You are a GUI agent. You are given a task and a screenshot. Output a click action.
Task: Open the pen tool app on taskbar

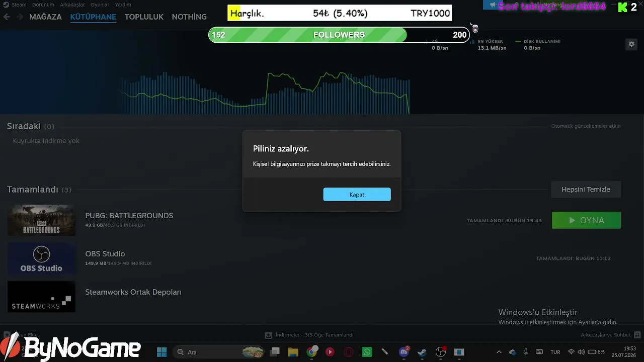pos(385,352)
